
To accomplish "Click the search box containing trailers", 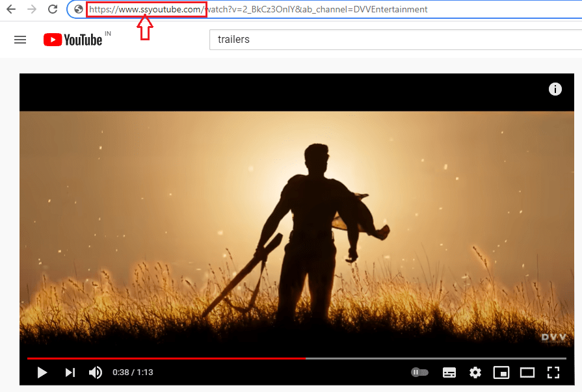I will coord(395,40).
